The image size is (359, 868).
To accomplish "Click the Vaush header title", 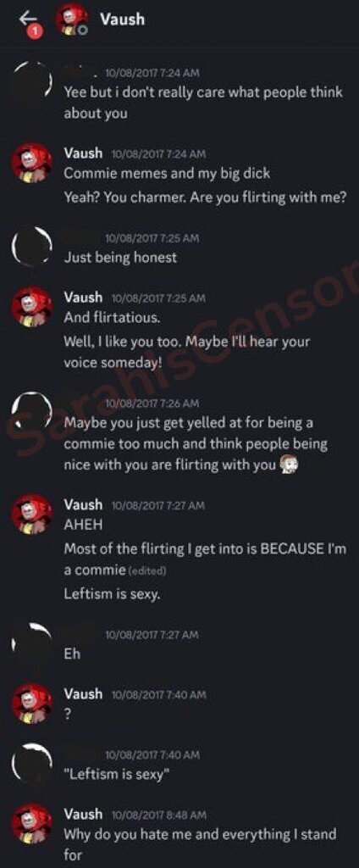I will point(122,19).
